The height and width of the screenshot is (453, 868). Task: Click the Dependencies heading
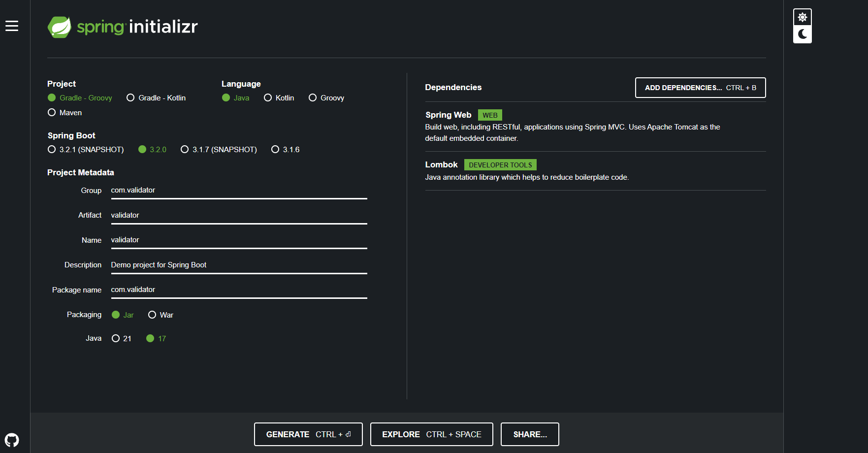point(453,88)
